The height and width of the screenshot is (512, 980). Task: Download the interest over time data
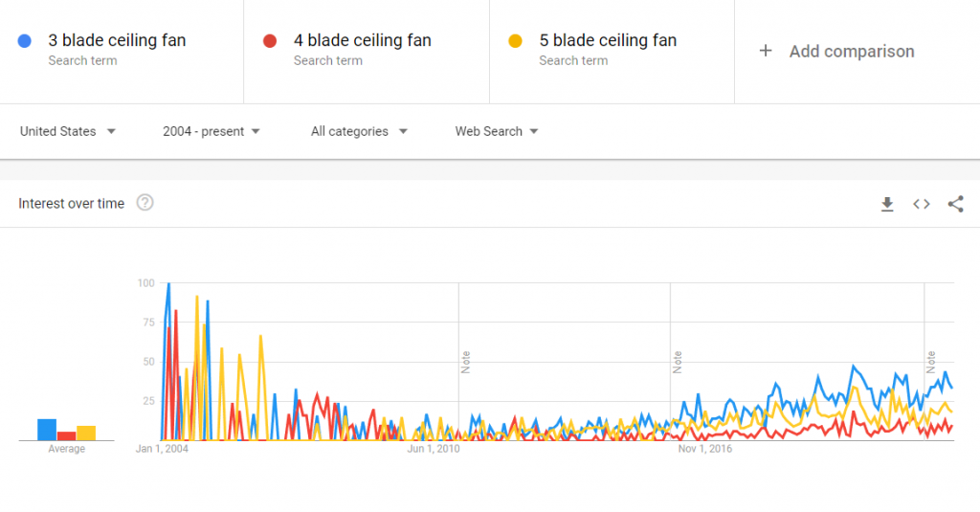click(887, 204)
